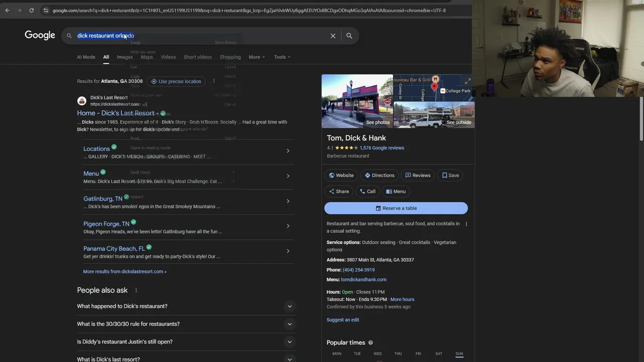Viewport: 644px width, 362px height.
Task: Click the Share button
Action: (x=339, y=192)
